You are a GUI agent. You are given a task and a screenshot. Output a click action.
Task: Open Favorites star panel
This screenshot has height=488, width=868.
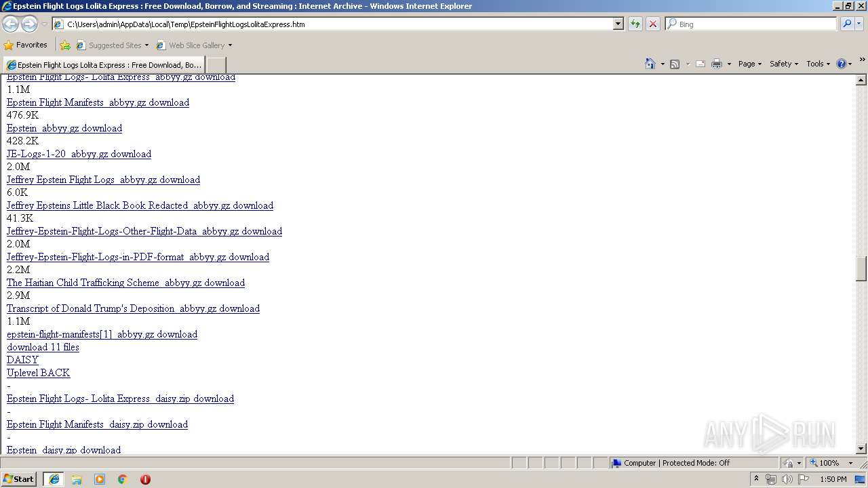tap(25, 45)
